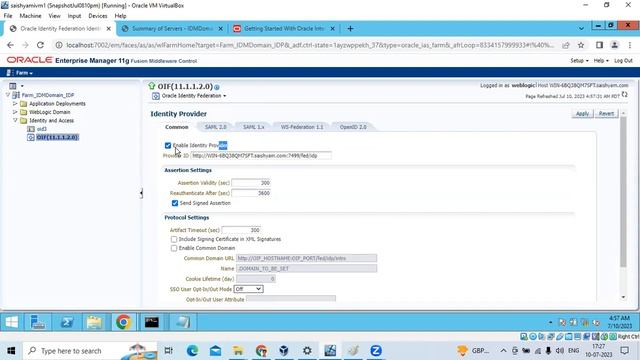This screenshot has height=360, width=640.
Task: Open the Chrome profile icon
Action: 614,45
